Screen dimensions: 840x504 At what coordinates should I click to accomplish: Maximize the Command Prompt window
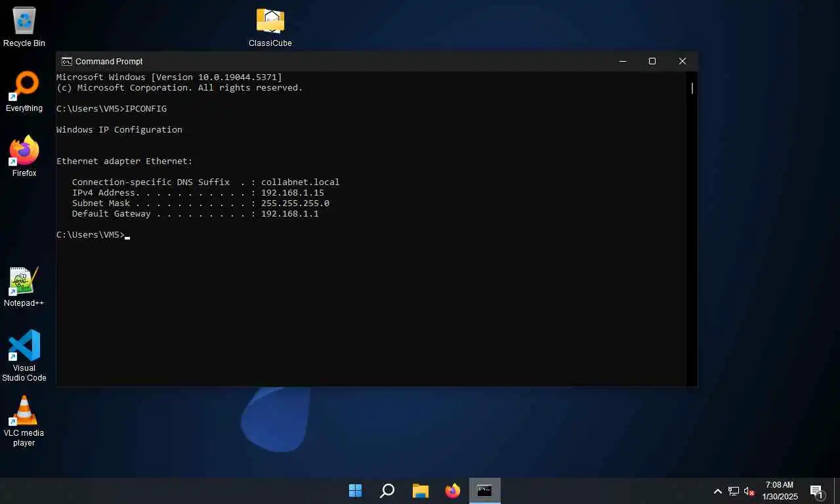point(652,61)
